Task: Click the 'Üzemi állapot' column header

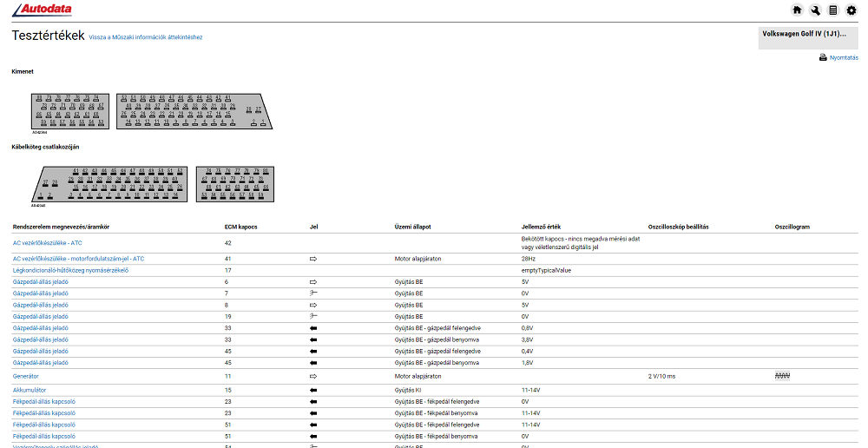Action: 412,227
